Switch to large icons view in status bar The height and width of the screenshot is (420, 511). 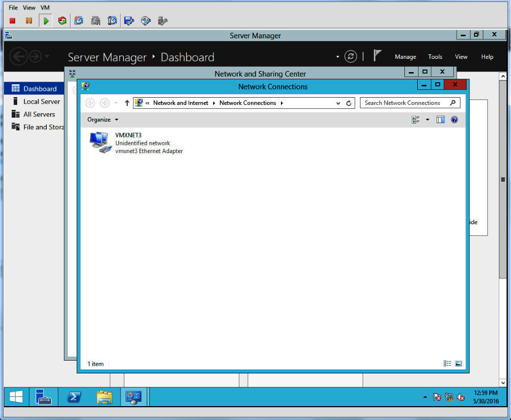[458, 363]
